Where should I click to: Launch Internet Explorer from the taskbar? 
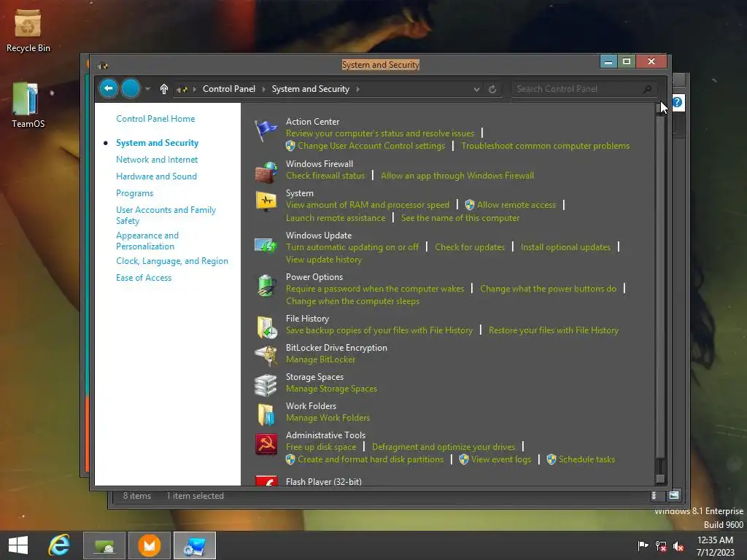[59, 545]
